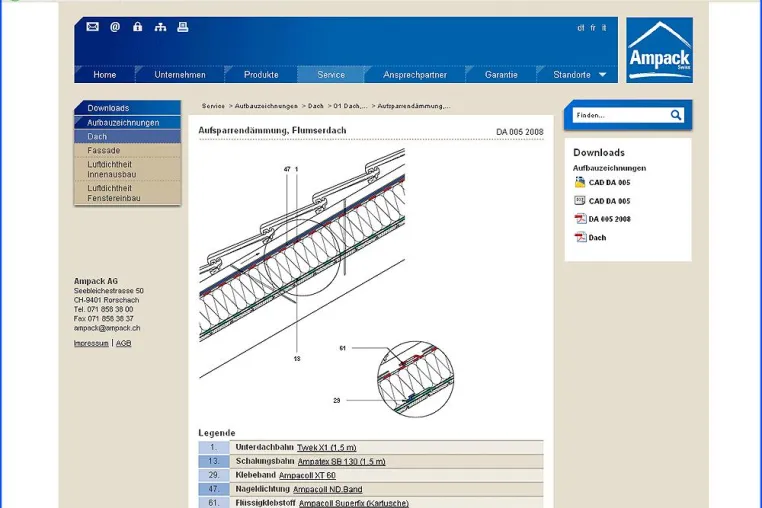
Task: Select Downloads in the left sidebar
Action: (127, 108)
